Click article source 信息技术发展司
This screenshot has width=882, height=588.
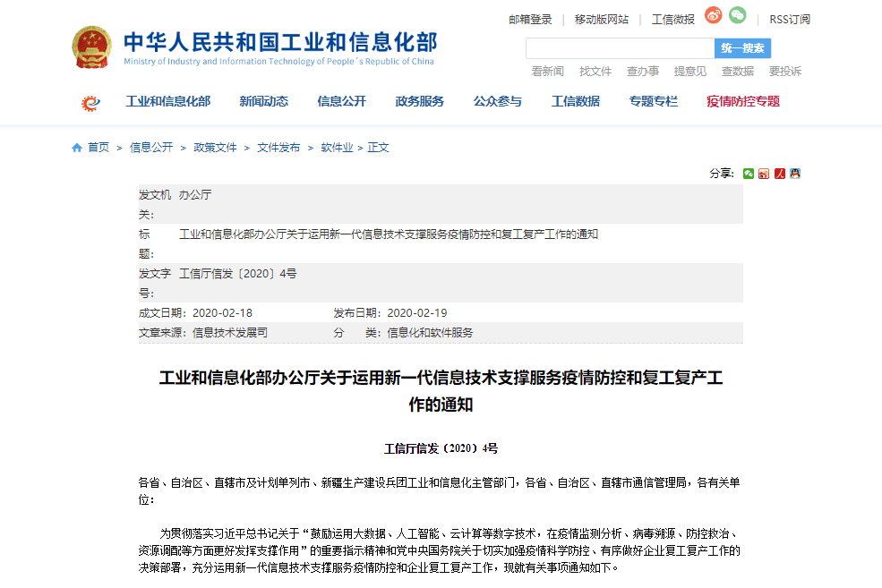(230, 333)
